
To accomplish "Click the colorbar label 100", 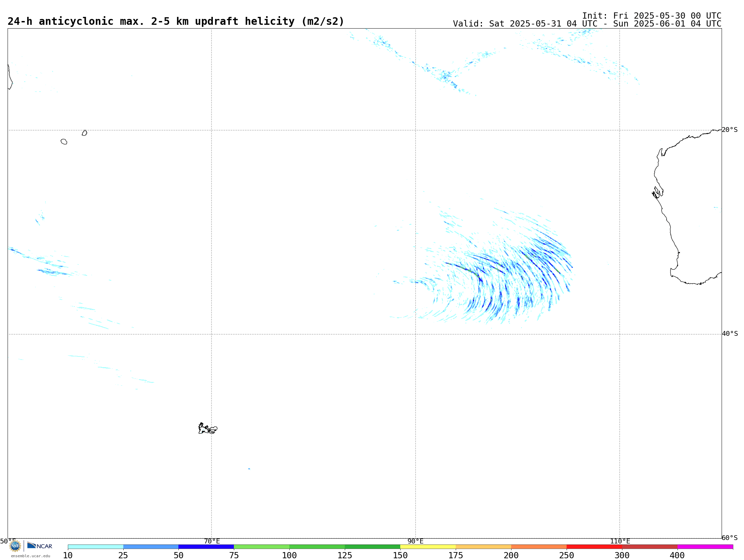I will [x=289, y=556].
